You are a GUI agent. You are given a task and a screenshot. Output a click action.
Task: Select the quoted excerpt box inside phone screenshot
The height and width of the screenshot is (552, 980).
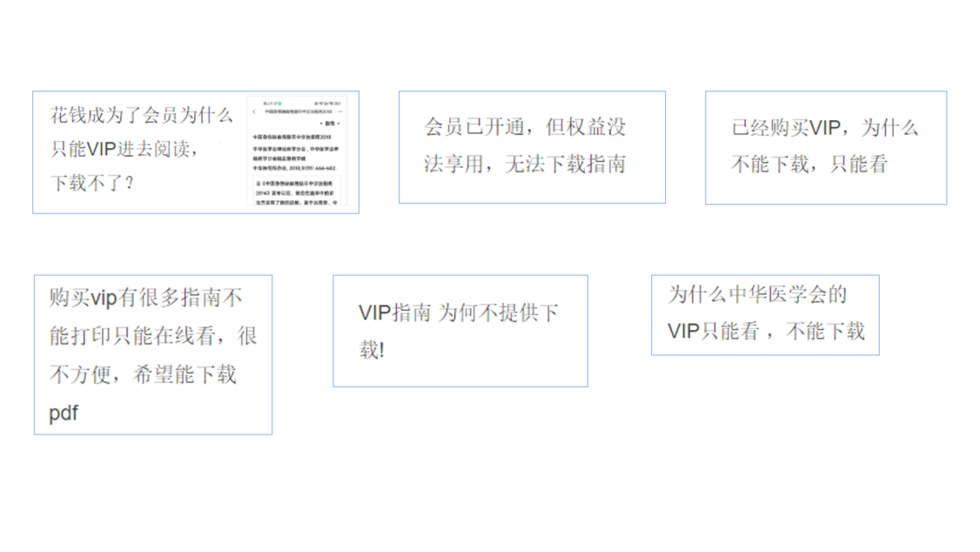point(297,190)
